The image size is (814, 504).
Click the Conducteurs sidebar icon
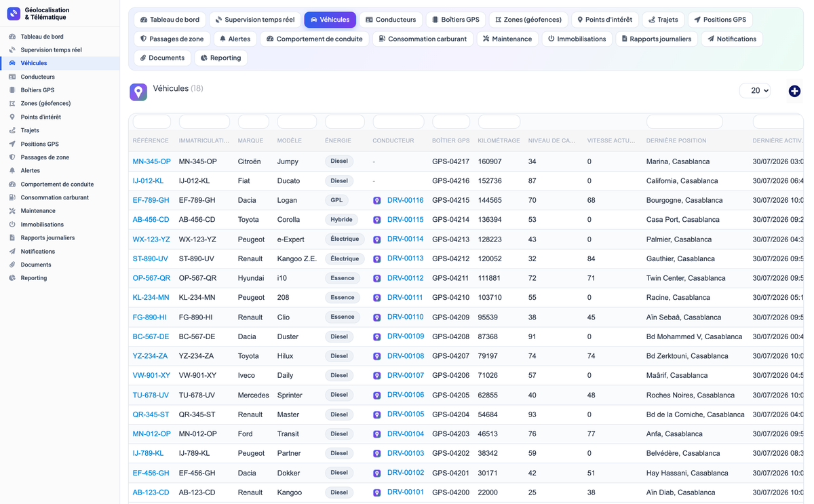pyautogui.click(x=12, y=77)
